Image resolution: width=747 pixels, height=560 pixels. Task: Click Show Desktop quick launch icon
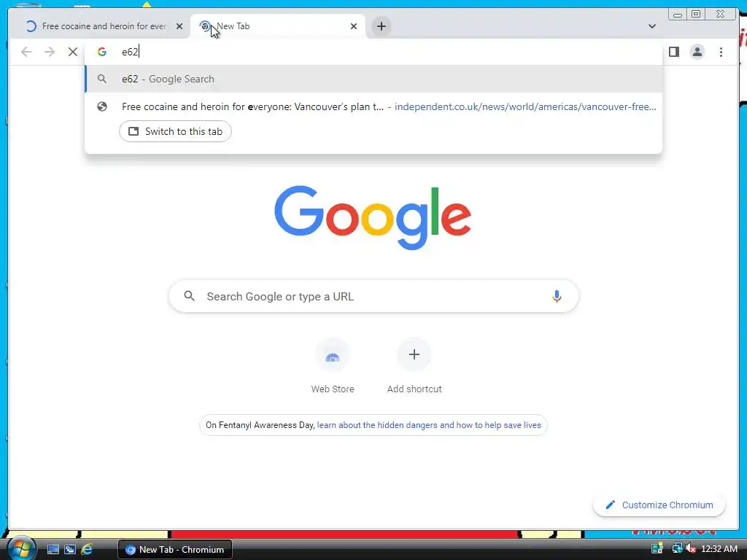(53, 550)
